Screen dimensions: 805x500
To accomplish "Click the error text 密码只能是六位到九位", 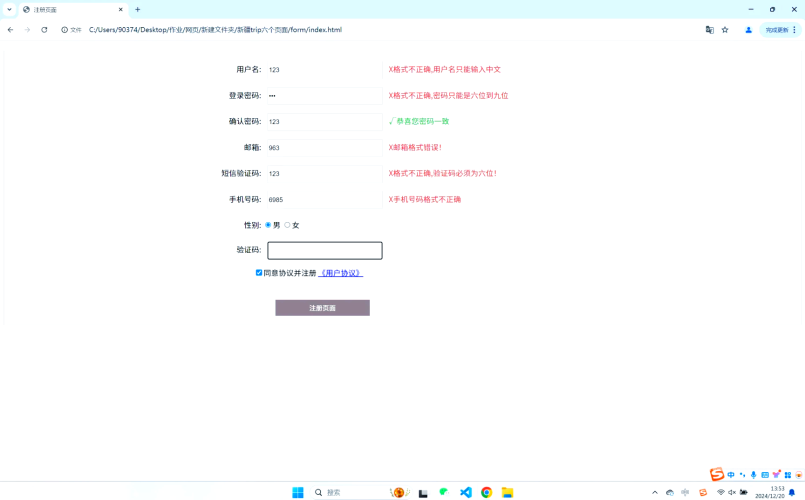I will point(471,95).
